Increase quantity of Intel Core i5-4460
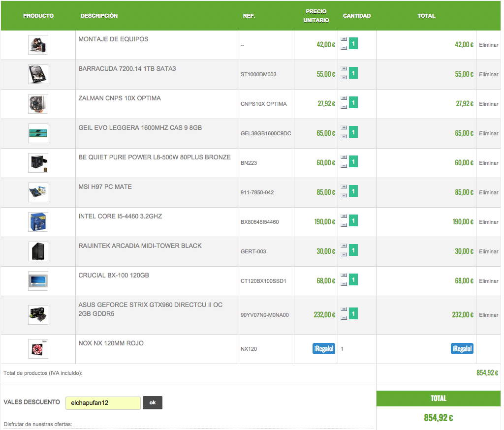The image size is (504, 430). (344, 216)
